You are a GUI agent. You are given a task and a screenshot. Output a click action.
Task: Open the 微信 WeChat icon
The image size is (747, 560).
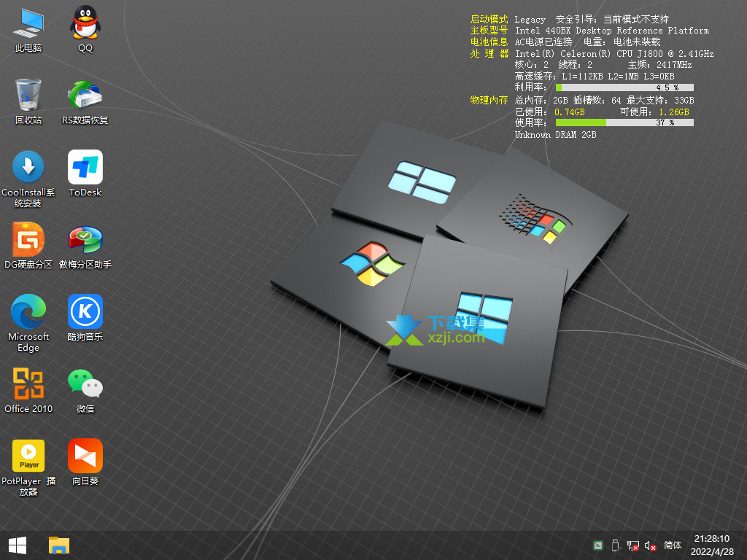click(85, 391)
